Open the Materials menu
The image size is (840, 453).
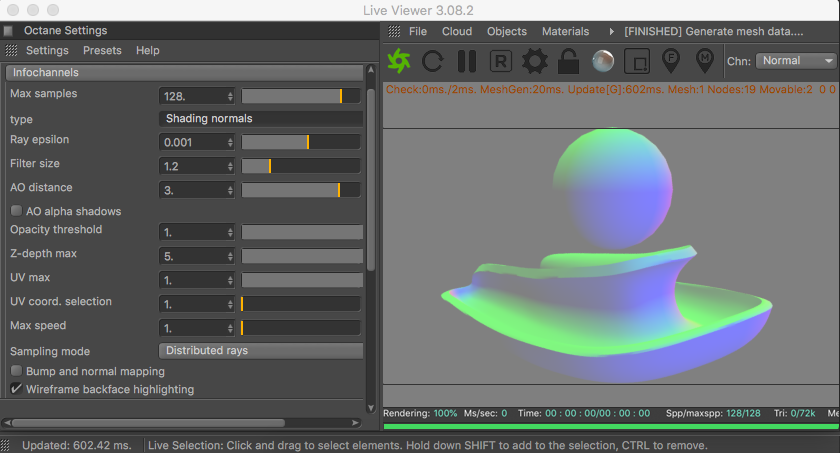(x=565, y=32)
